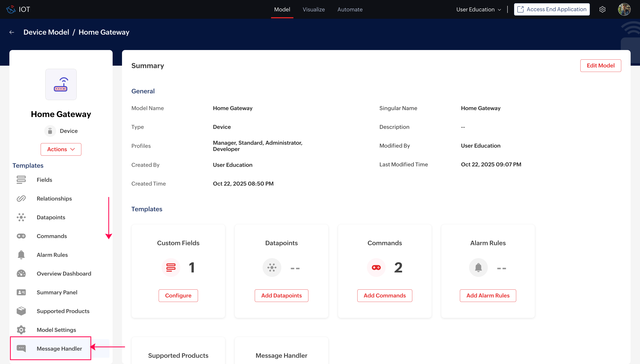Click the Relationships link icon
This screenshot has height=364, width=640.
pyautogui.click(x=21, y=199)
